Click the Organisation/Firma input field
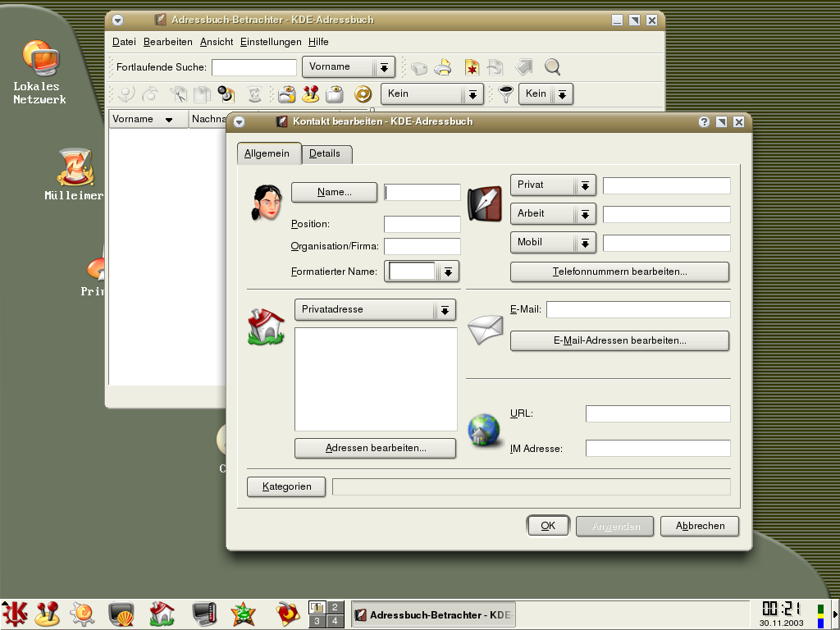This screenshot has height=630, width=840. click(422, 246)
